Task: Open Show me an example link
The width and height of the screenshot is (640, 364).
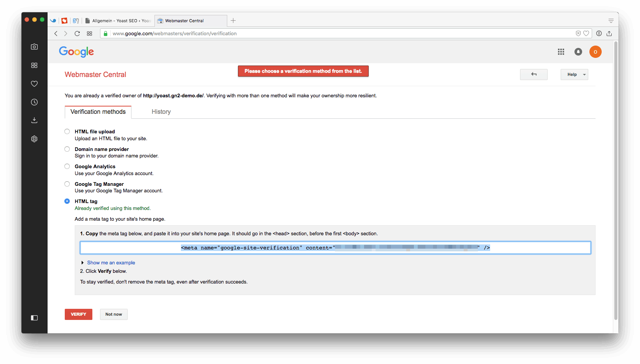Action: [111, 262]
